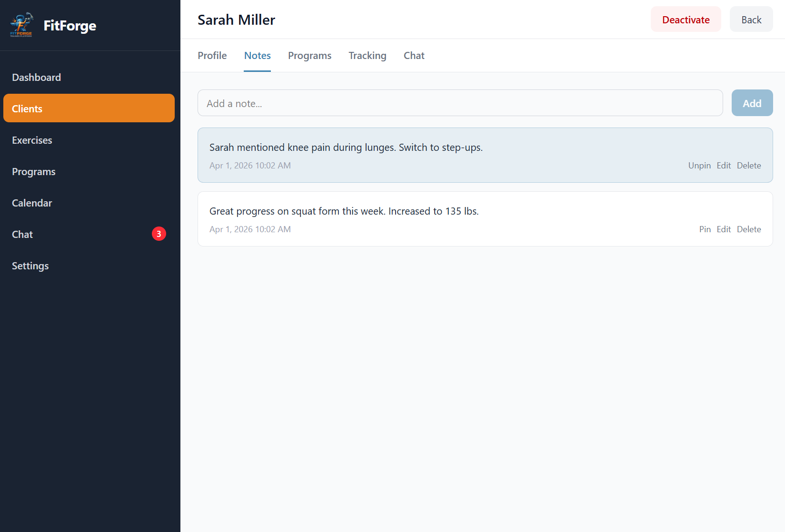Navigate to Programs in the sidebar
This screenshot has height=532, width=785.
click(33, 171)
